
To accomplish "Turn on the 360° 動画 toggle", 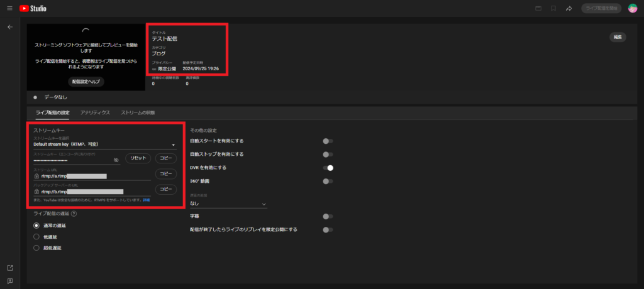I will coord(327,181).
